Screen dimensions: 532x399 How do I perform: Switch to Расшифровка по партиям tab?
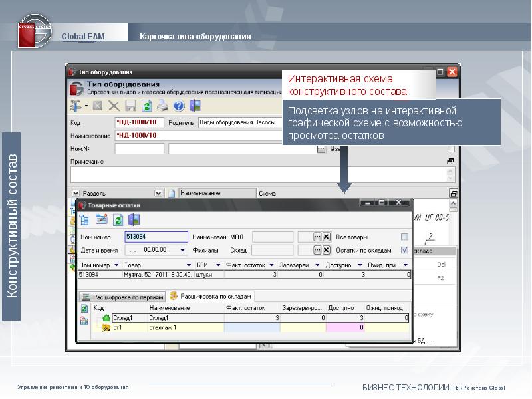(120, 297)
